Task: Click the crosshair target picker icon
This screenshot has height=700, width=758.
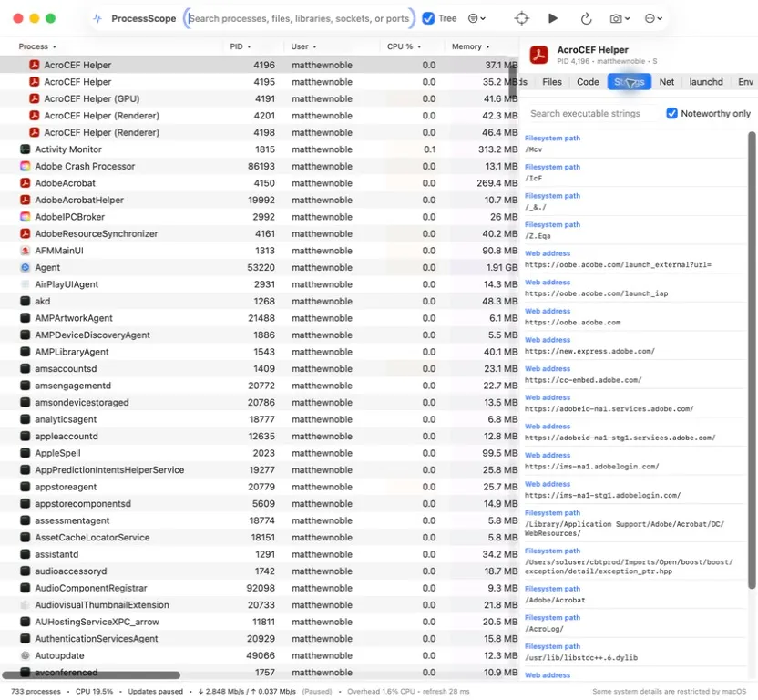Action: point(521,18)
